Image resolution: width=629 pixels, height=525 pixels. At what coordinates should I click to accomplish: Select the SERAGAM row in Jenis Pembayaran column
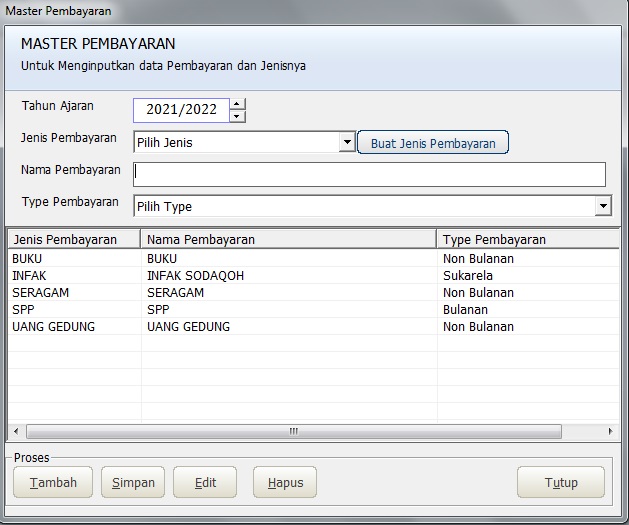coord(40,293)
